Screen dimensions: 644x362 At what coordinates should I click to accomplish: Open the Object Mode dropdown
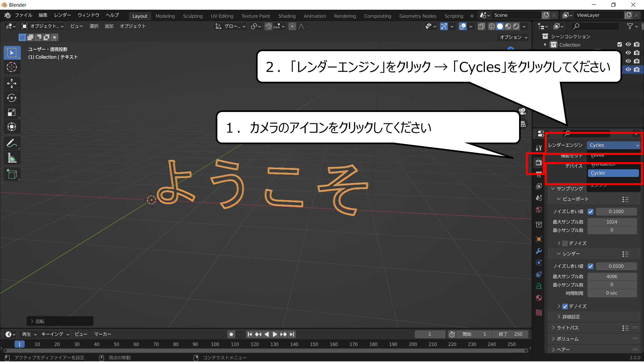point(43,26)
